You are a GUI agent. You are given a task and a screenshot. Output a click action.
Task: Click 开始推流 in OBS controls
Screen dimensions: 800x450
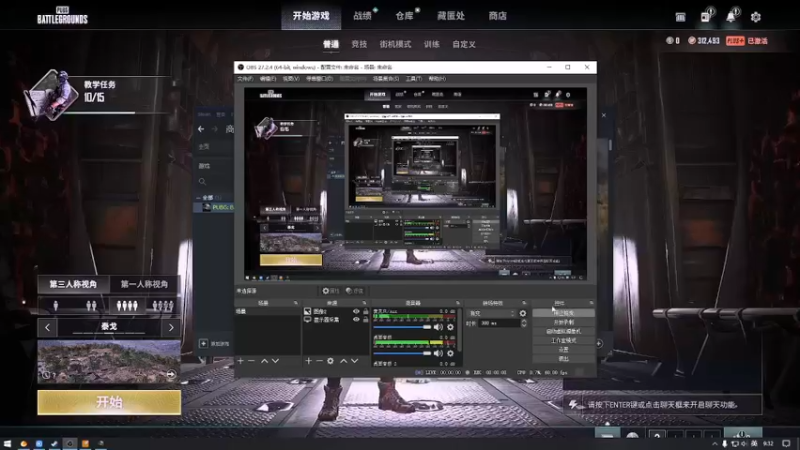pos(563,313)
